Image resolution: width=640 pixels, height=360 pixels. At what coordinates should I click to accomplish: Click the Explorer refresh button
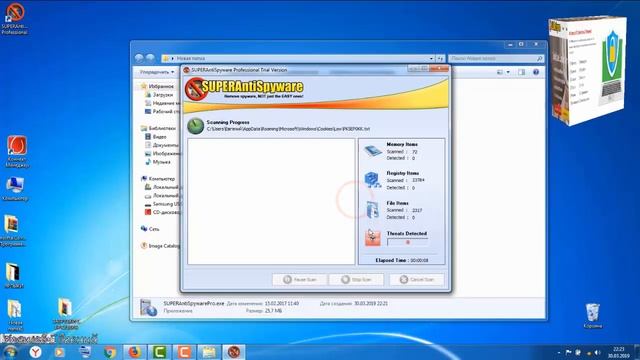click(440, 58)
